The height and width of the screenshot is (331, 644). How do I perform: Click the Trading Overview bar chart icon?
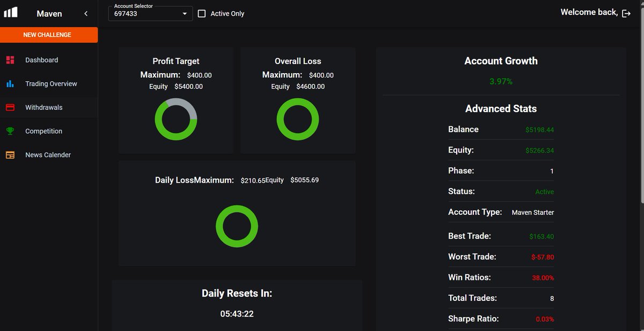[x=10, y=84]
